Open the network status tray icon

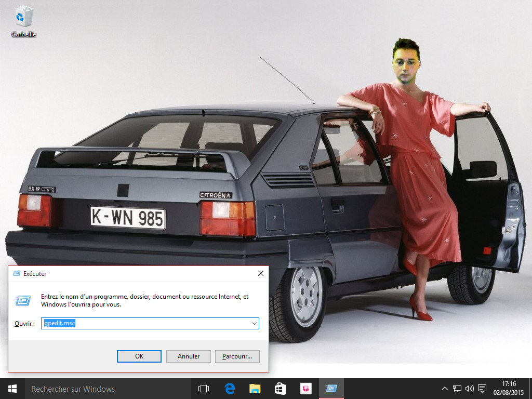(457, 388)
